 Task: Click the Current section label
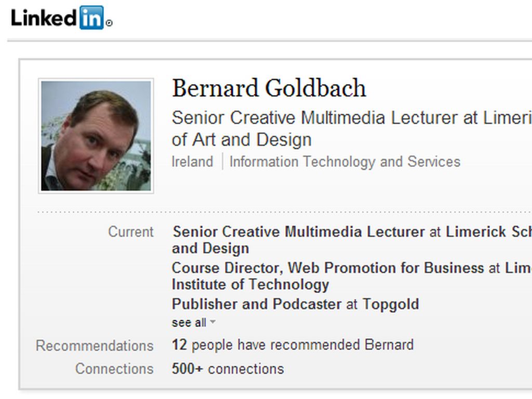coord(130,232)
